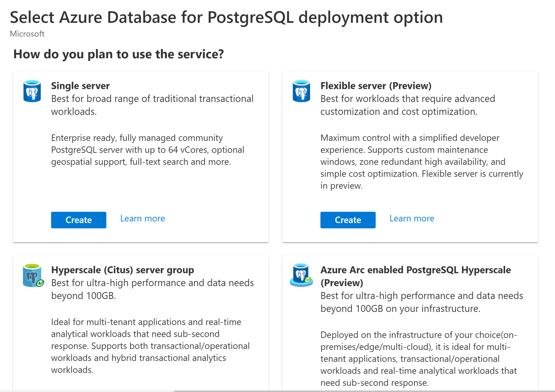The height and width of the screenshot is (392, 555).
Task: Click 'Deployed on the infrastructure of your choice' text
Action: click(419, 359)
